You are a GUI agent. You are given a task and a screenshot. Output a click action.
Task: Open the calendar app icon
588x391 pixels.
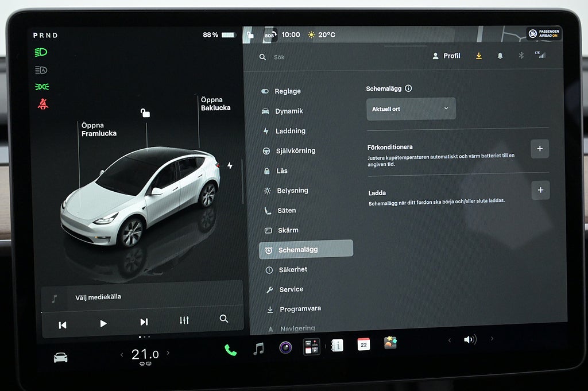363,344
